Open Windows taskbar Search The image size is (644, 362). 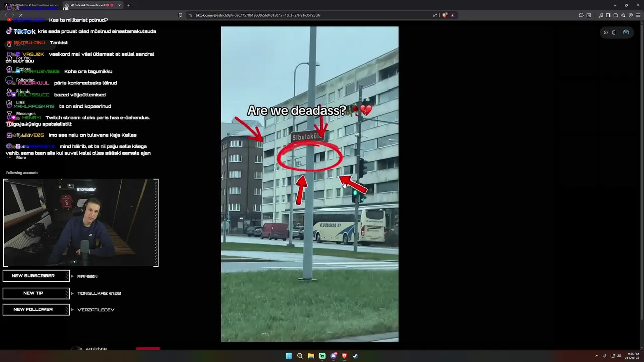point(300,356)
